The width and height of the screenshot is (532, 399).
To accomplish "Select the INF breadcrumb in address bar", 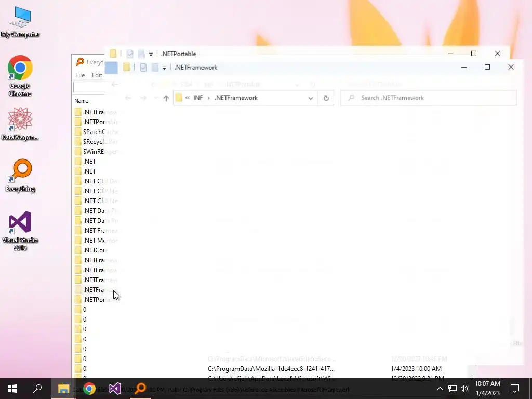I will coord(198,98).
